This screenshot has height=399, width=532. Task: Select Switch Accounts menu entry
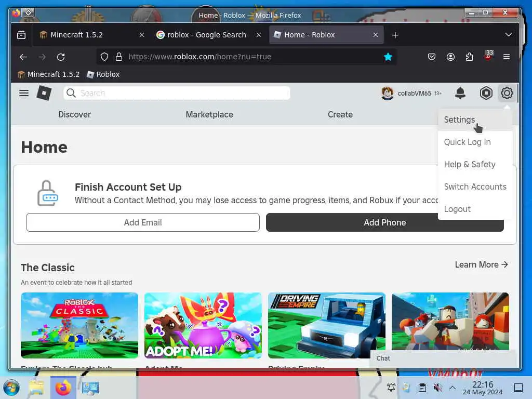pos(475,187)
